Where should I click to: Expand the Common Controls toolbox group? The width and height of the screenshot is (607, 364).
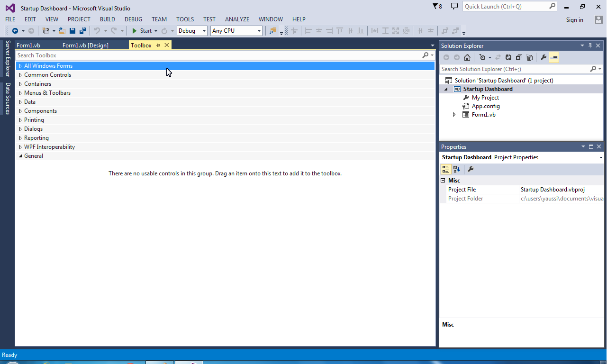[20, 75]
